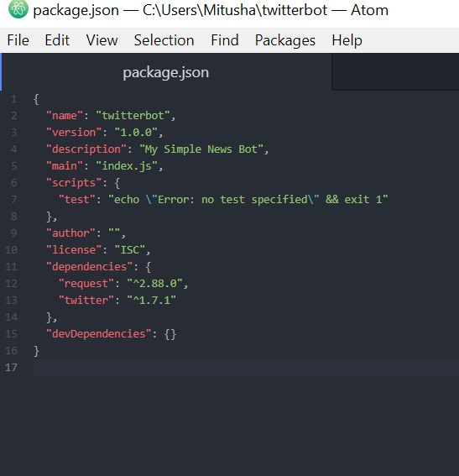Click the "test" key
459x476 pixels.
click(x=76, y=200)
